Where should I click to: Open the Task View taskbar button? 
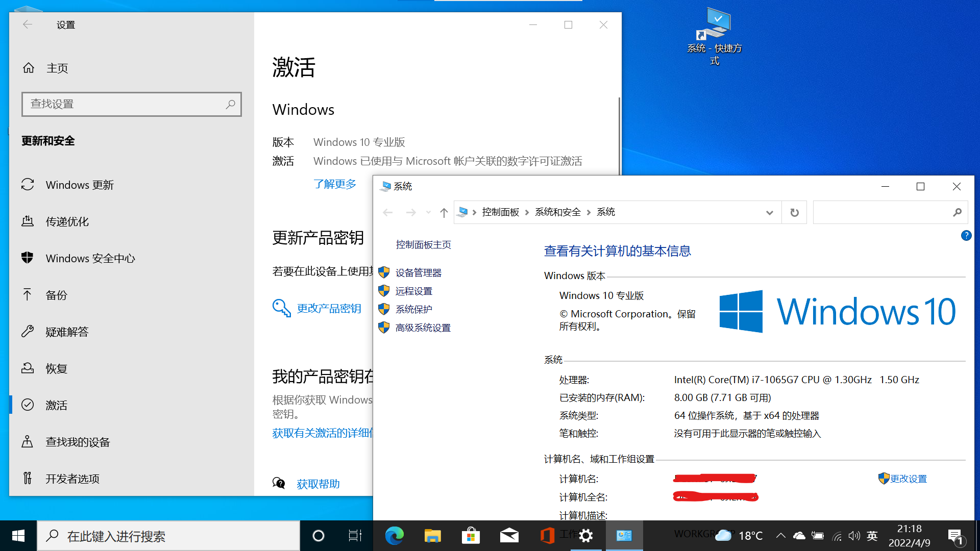[355, 536]
